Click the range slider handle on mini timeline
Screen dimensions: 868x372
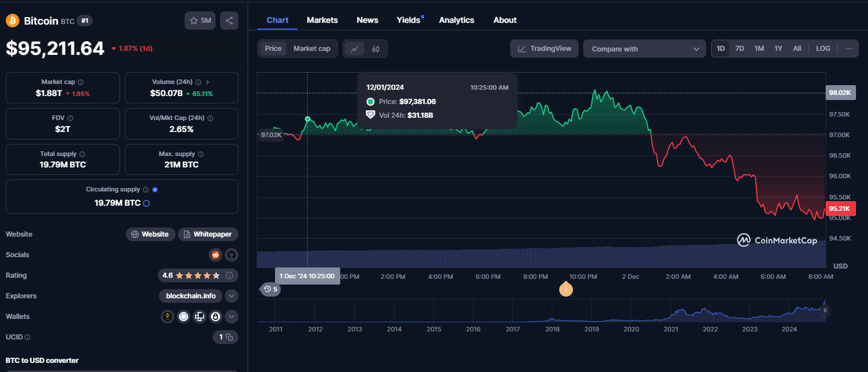[825, 310]
